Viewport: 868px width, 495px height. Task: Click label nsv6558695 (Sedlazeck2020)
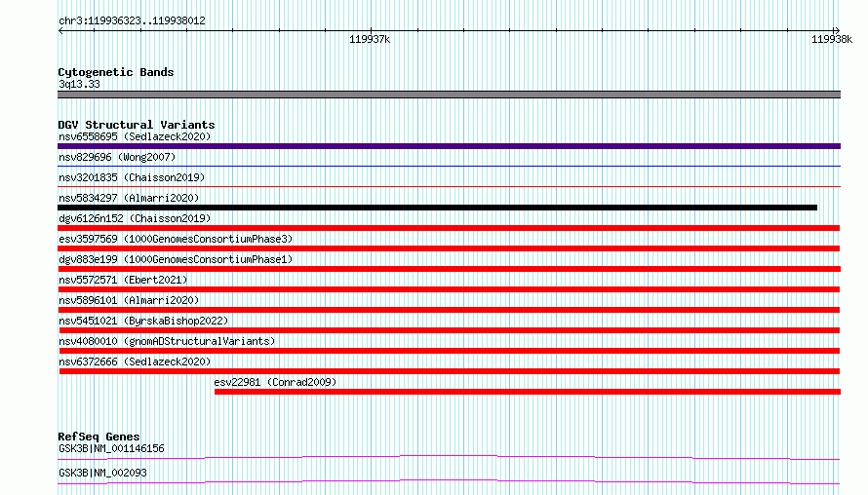pyautogui.click(x=135, y=136)
